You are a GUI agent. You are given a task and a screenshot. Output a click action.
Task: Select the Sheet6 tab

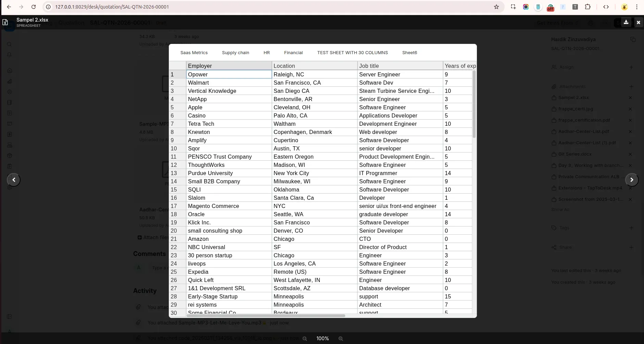click(409, 53)
